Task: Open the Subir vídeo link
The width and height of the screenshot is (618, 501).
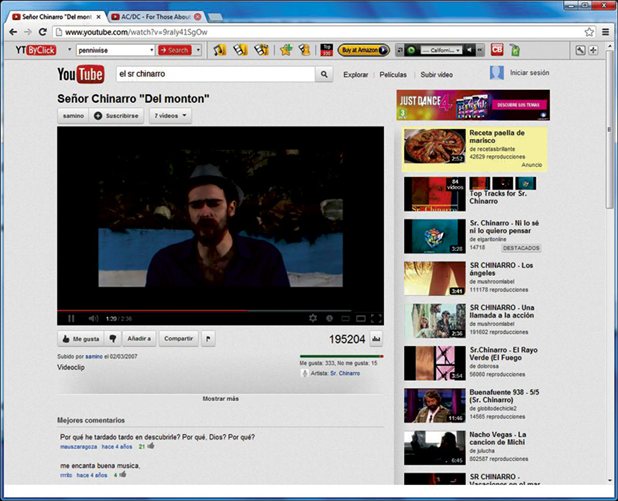Action: point(436,74)
